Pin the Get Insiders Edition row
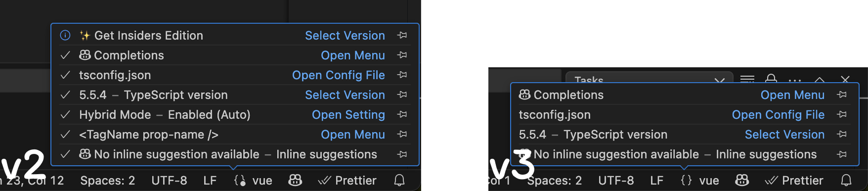This screenshot has height=191, width=868. click(x=402, y=35)
